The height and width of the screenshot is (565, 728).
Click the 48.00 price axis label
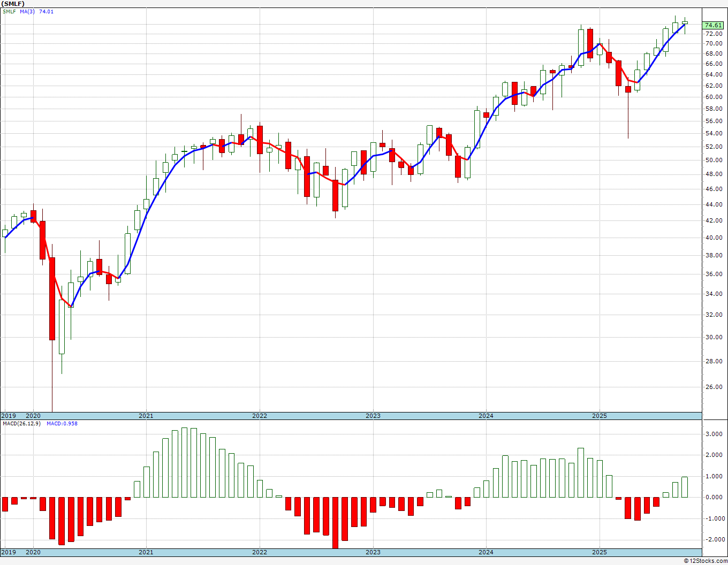click(714, 174)
